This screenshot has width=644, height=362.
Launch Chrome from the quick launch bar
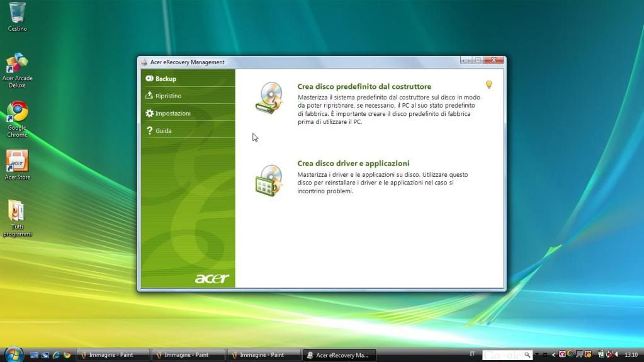pyautogui.click(x=67, y=354)
